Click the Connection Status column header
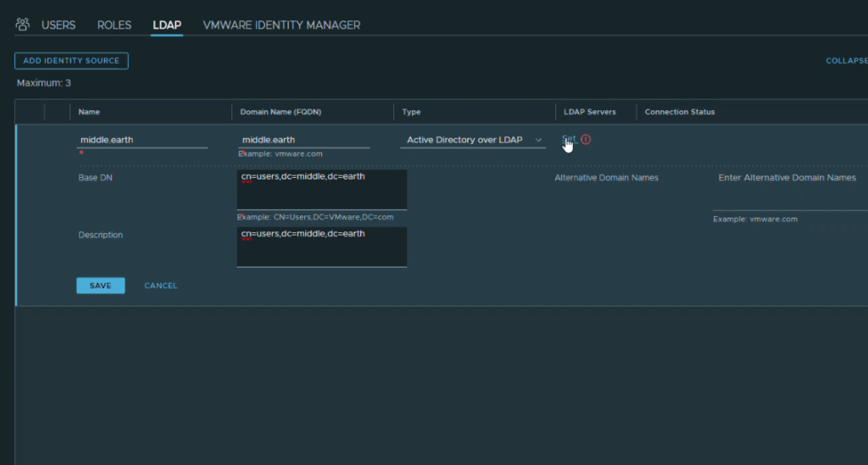This screenshot has height=465, width=868. pos(680,112)
